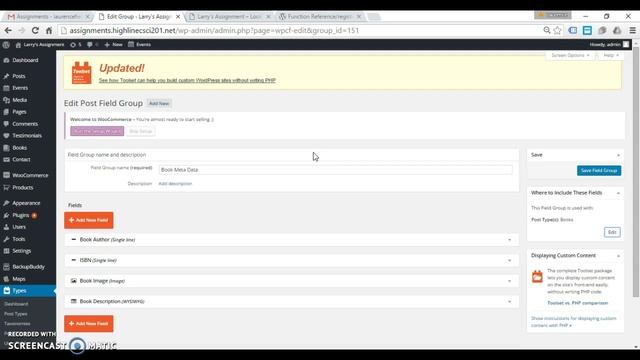Click the browser Back arrow
Screen dimensions: 640x360
click(x=8, y=31)
